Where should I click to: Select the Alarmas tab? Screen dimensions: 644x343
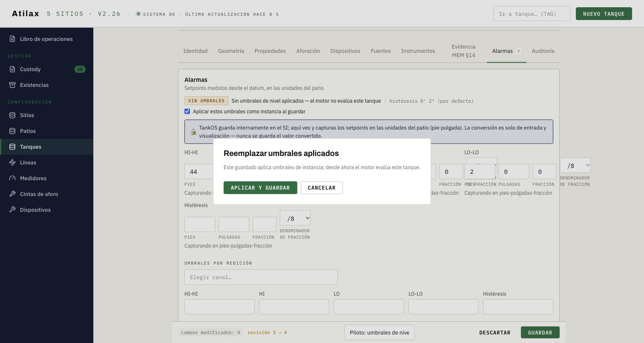click(506, 51)
